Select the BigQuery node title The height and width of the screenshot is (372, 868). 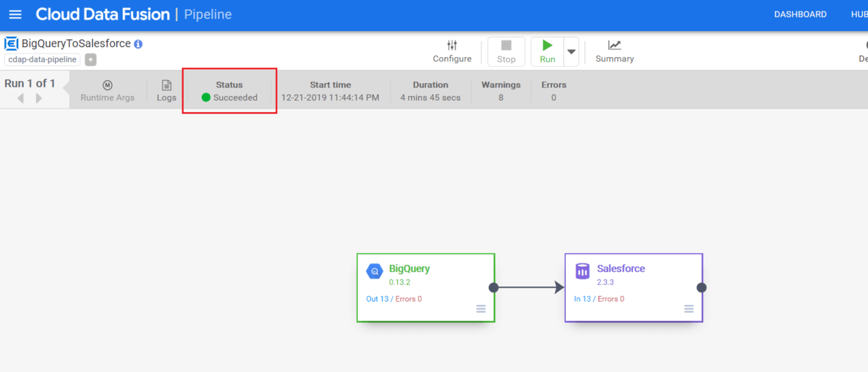click(x=409, y=269)
